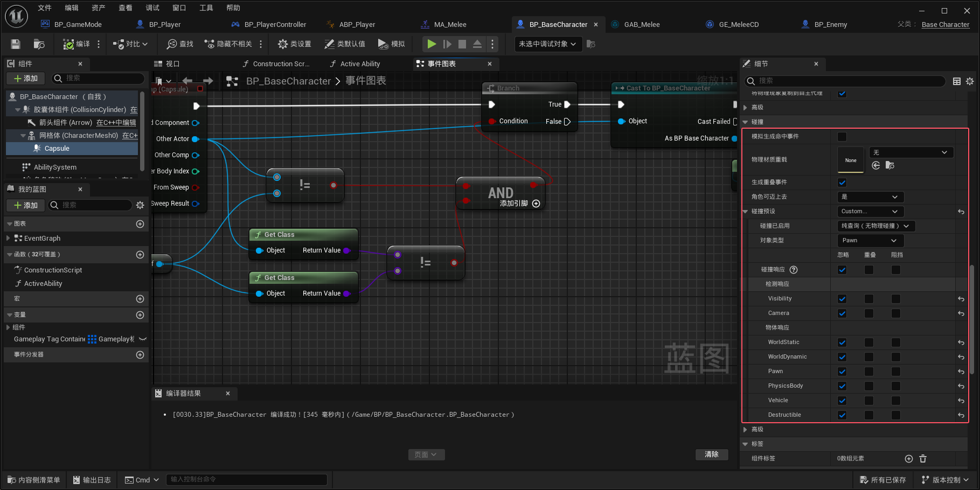Navigate back with graph left arrow

point(187,81)
